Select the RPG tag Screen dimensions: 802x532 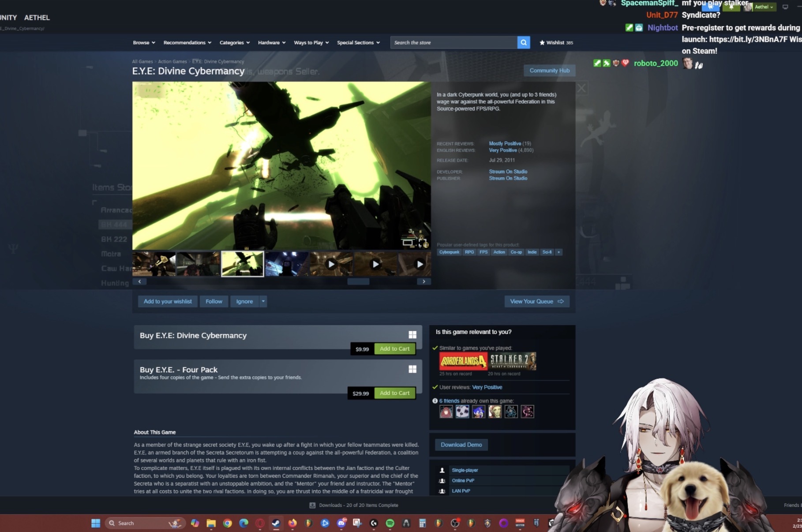pos(469,252)
